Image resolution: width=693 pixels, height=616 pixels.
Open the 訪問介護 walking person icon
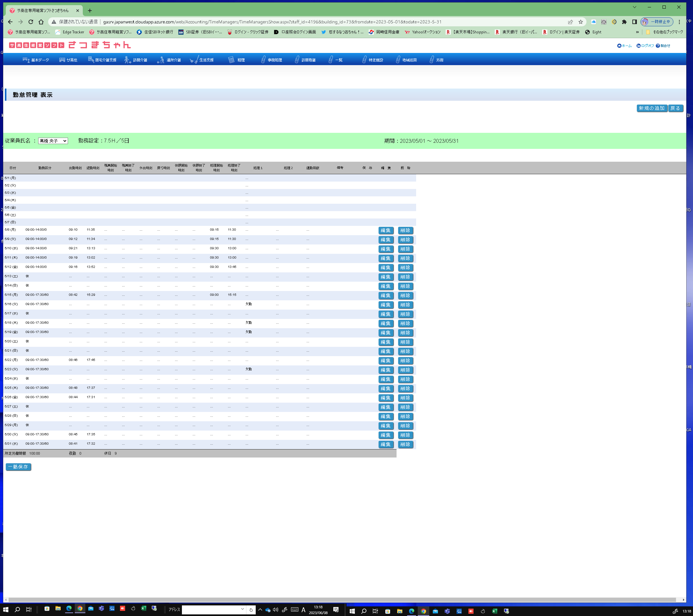point(127,60)
